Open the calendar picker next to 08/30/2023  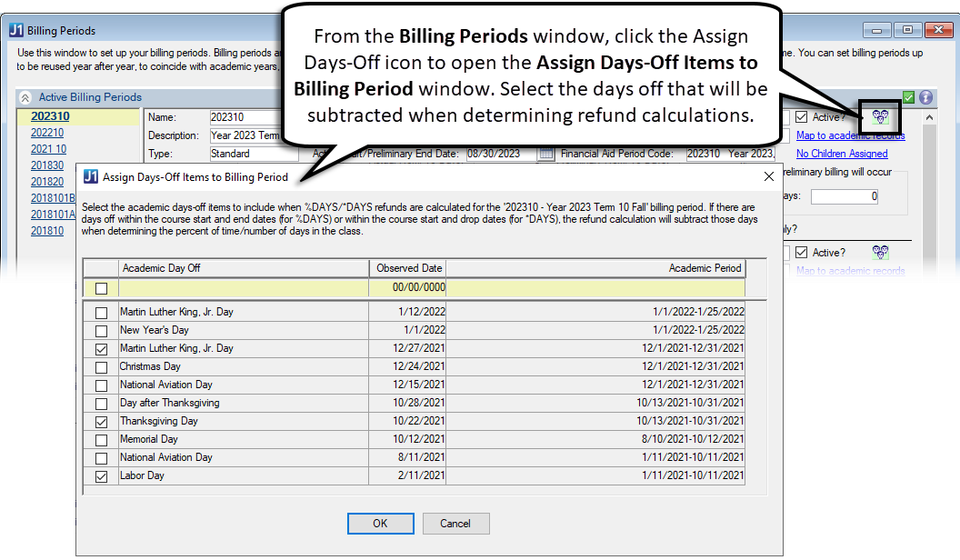[x=545, y=154]
